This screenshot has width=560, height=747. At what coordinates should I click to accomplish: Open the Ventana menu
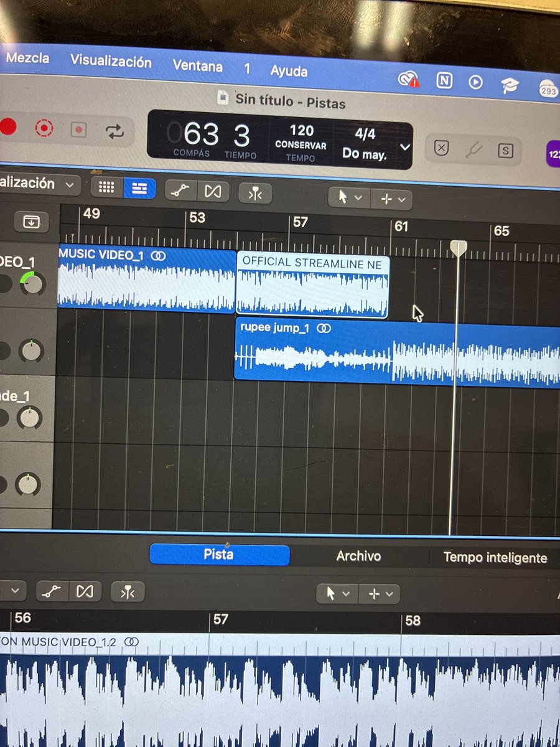[198, 65]
